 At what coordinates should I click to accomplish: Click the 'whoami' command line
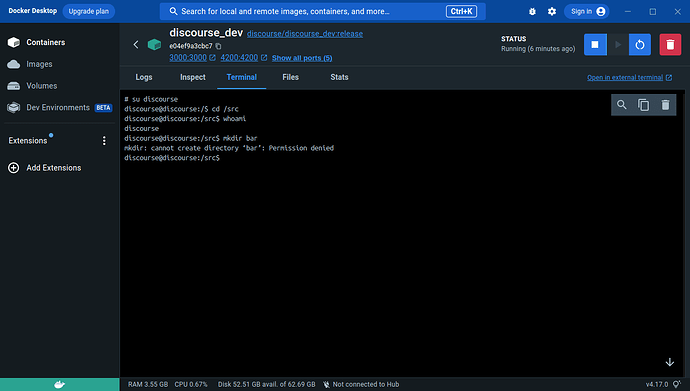coord(185,119)
